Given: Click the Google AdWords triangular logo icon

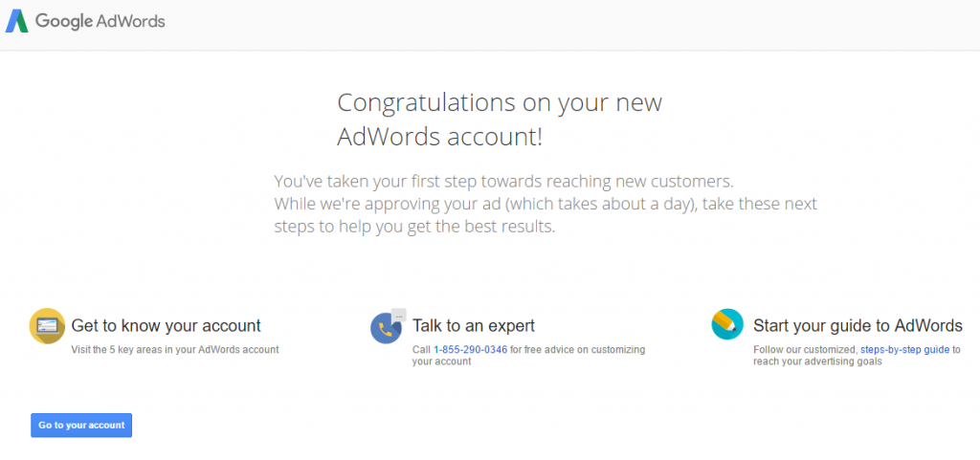Looking at the screenshot, I should [17, 21].
